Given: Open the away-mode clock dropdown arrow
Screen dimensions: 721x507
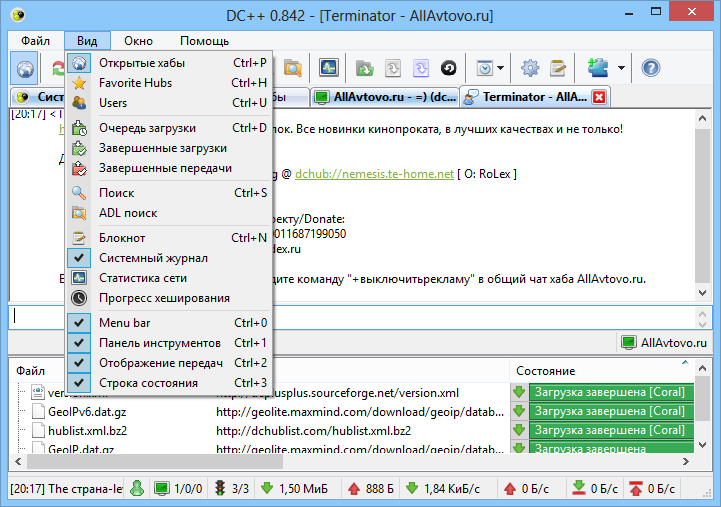Looking at the screenshot, I should (500, 68).
